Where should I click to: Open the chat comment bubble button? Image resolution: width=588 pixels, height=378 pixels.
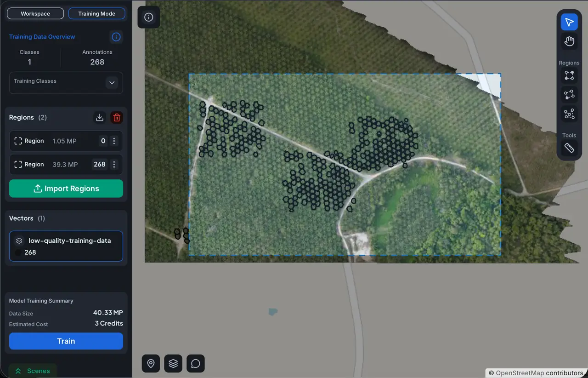pyautogui.click(x=196, y=364)
